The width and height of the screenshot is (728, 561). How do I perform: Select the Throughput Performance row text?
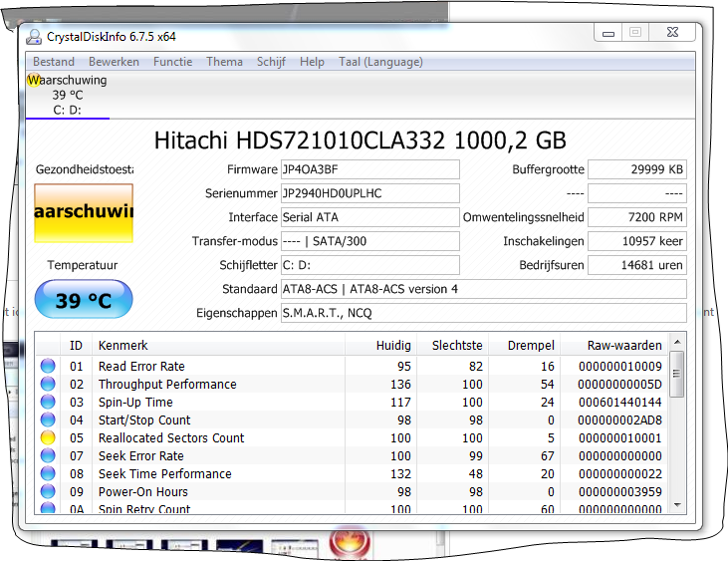167,385
